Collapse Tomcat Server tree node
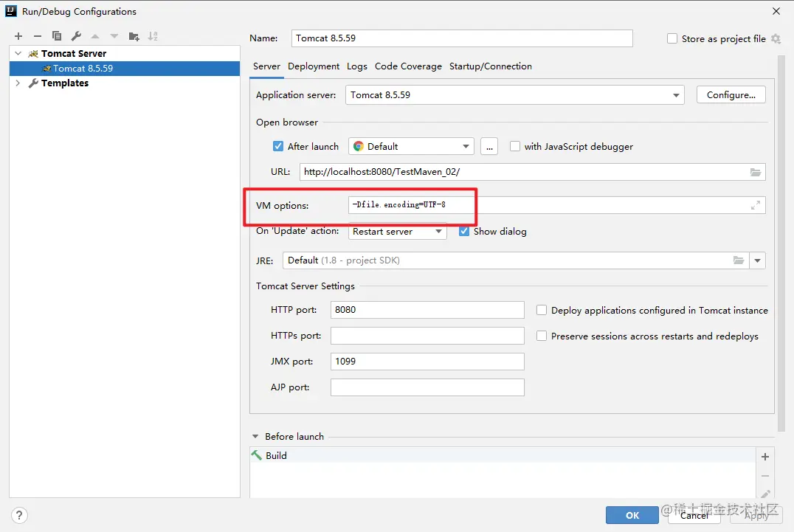 [18, 53]
